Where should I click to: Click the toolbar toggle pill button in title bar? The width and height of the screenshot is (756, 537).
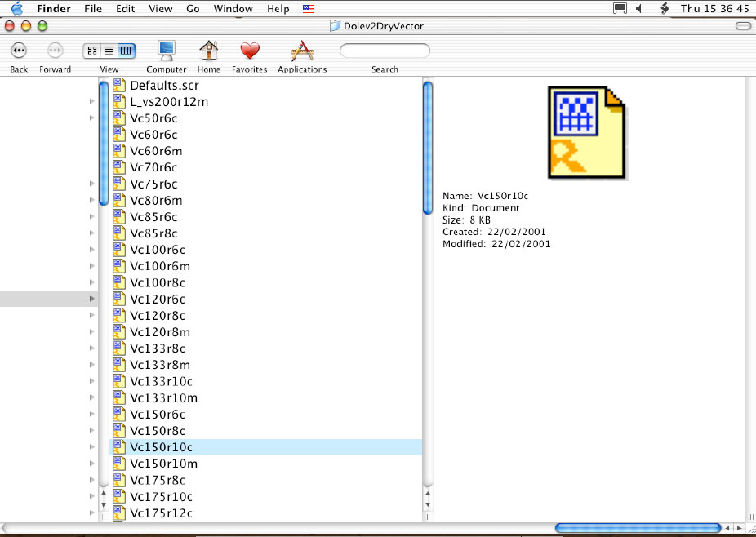743,25
